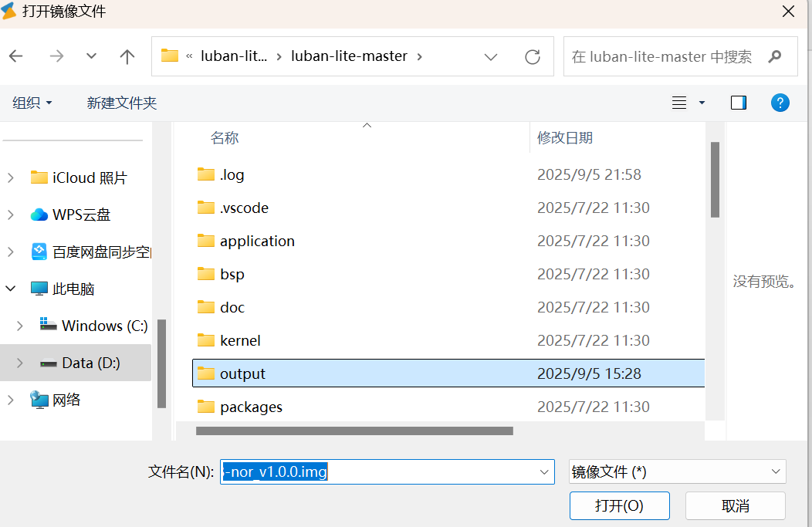Go back to previous folder

(16, 56)
